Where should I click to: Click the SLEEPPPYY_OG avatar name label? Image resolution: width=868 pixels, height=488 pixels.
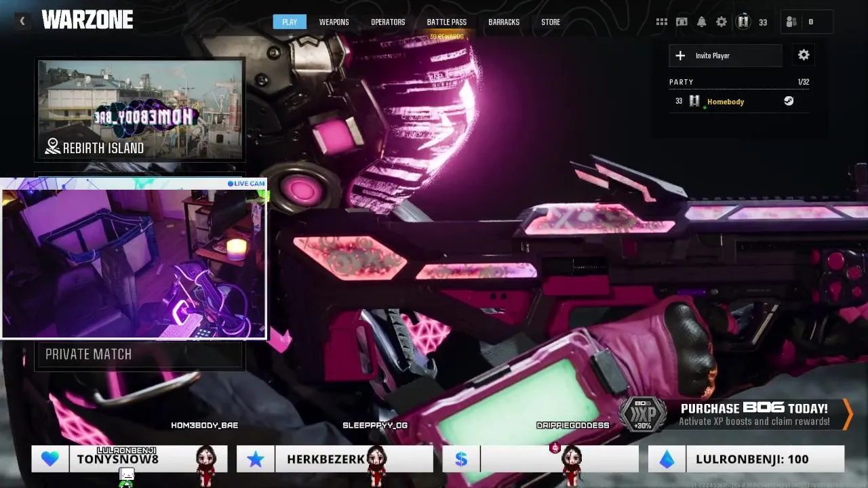pyautogui.click(x=375, y=425)
